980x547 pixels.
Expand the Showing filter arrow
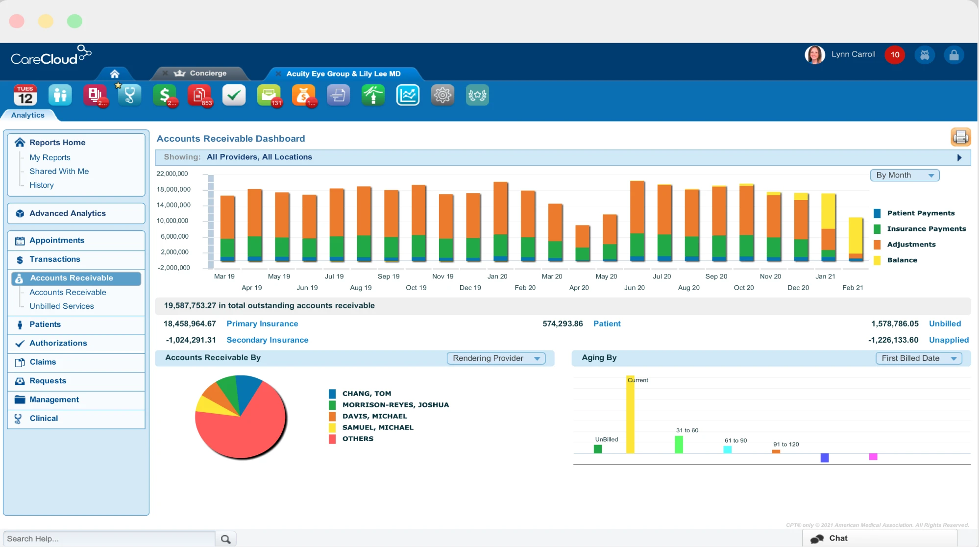point(959,157)
